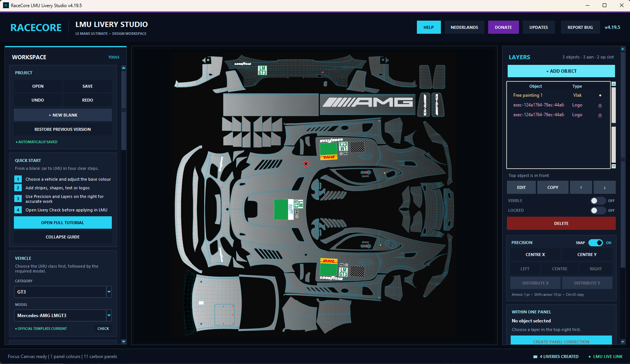Switch language via NEDERLANDS button
The width and height of the screenshot is (630, 364).
465,27
